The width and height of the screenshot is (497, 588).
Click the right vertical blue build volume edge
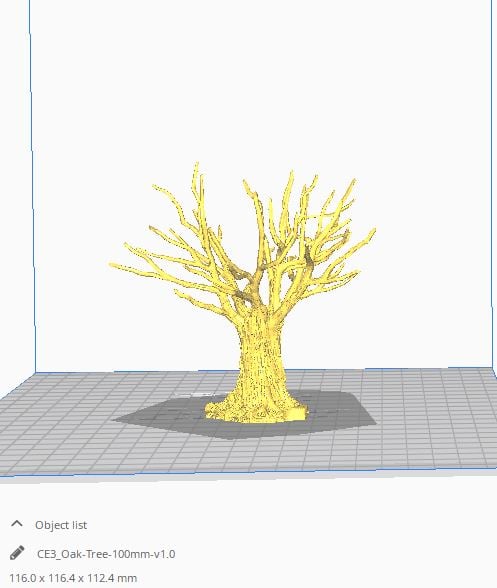tap(492, 184)
